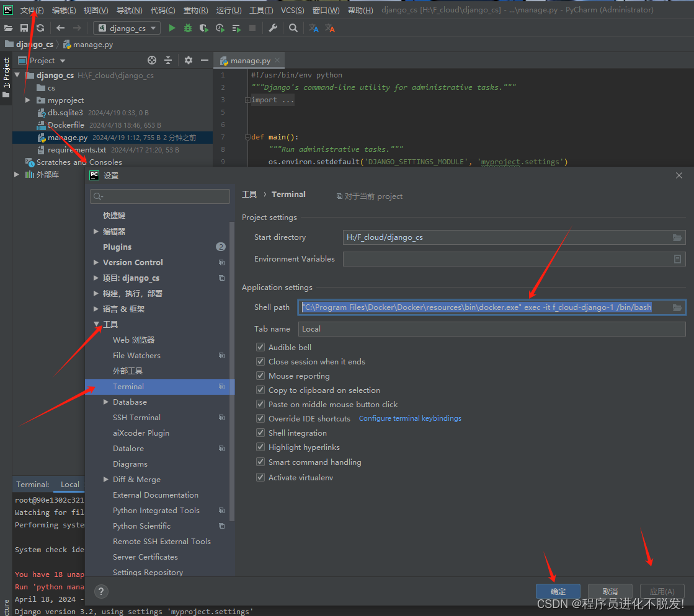Click the locate target icon in Project panel

point(152,61)
